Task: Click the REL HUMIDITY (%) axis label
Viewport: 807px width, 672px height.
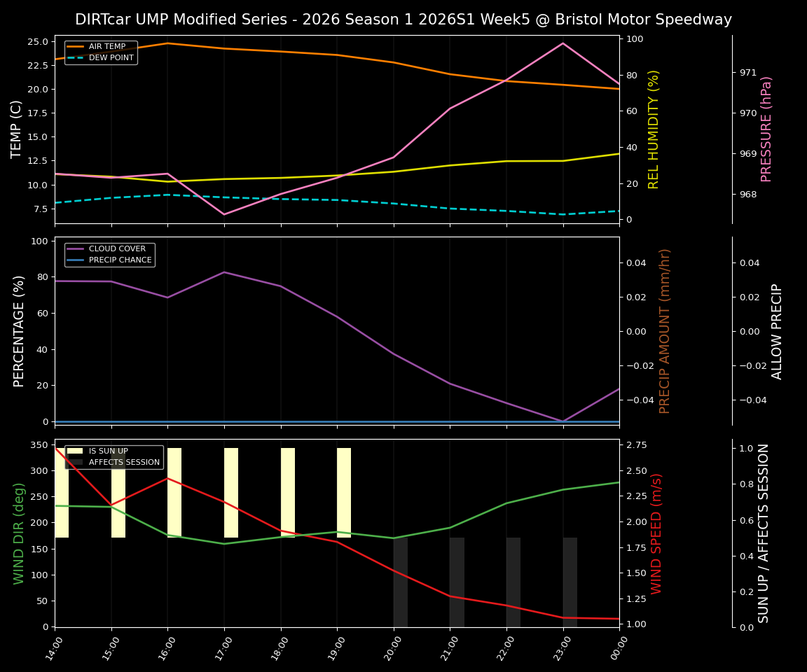Action: [x=654, y=128]
